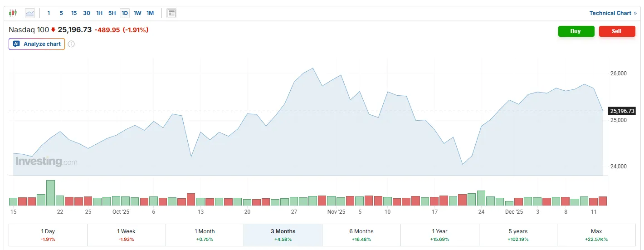Select the 6 Months range tab
Image resolution: width=644 pixels, height=250 pixels.
(x=361, y=235)
